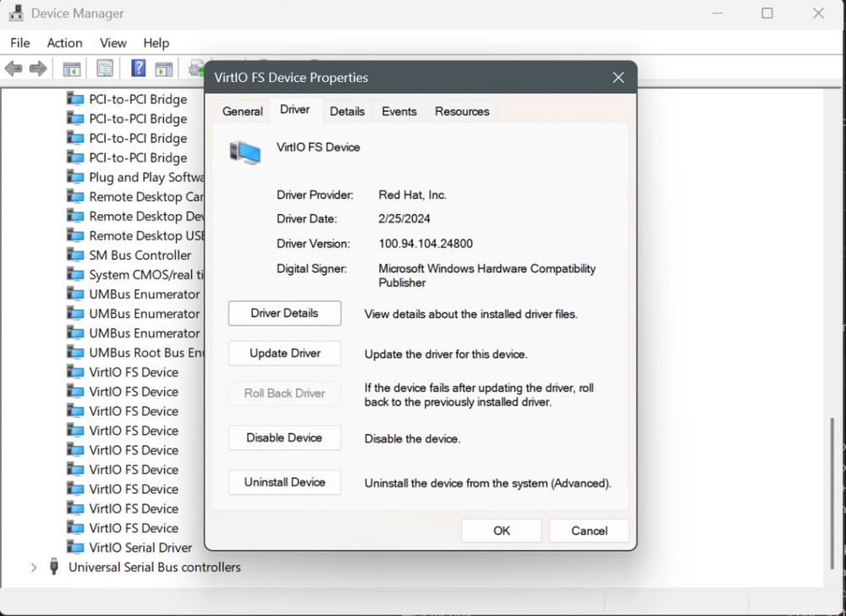846x616 pixels.
Task: Toggle the Show/Hide Console Tree toolbar icon
Action: pos(71,69)
